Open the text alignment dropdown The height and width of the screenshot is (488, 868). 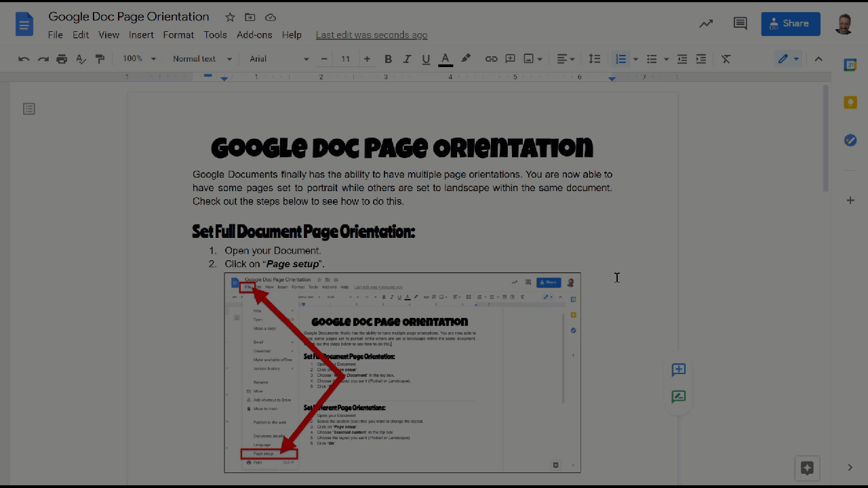click(x=566, y=59)
